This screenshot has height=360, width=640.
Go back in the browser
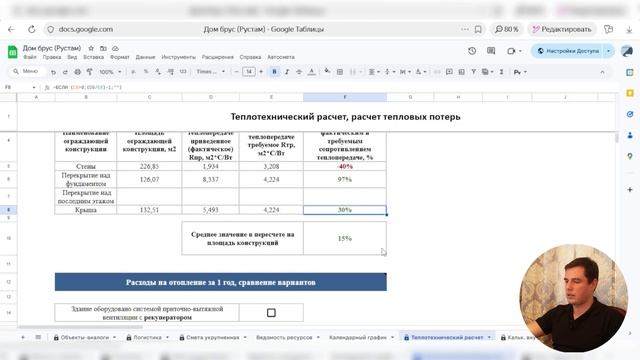click(x=11, y=29)
